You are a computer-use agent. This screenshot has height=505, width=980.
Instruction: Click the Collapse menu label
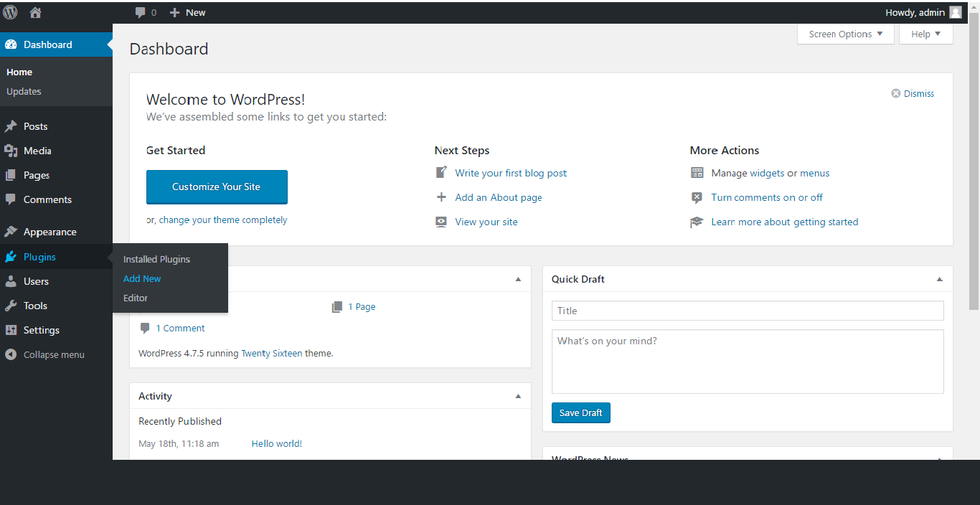[54, 354]
